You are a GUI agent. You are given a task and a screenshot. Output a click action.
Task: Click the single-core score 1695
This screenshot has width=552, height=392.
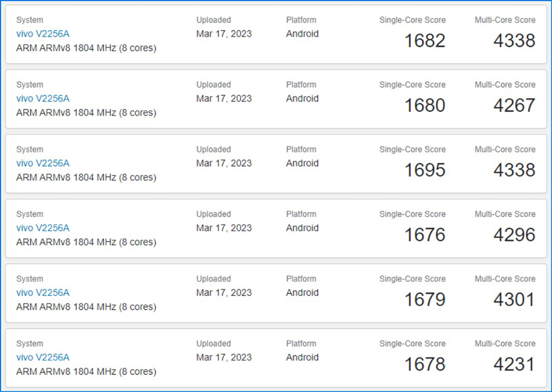click(425, 170)
